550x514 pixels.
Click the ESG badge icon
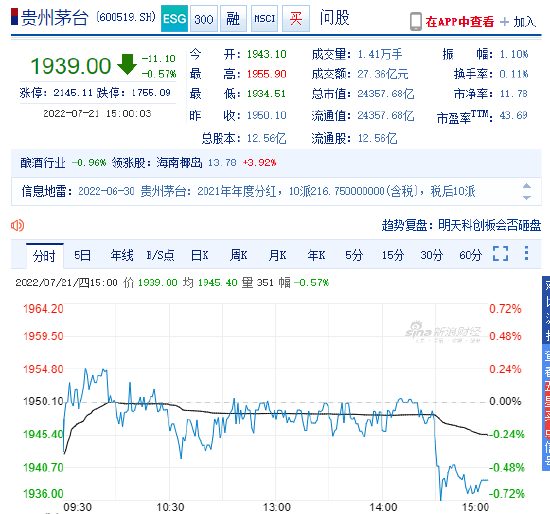[x=174, y=18]
